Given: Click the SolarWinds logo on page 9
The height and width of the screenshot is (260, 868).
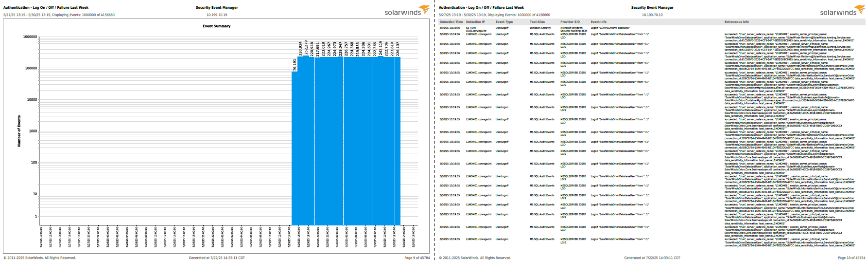Looking at the screenshot, I should tap(407, 11).
